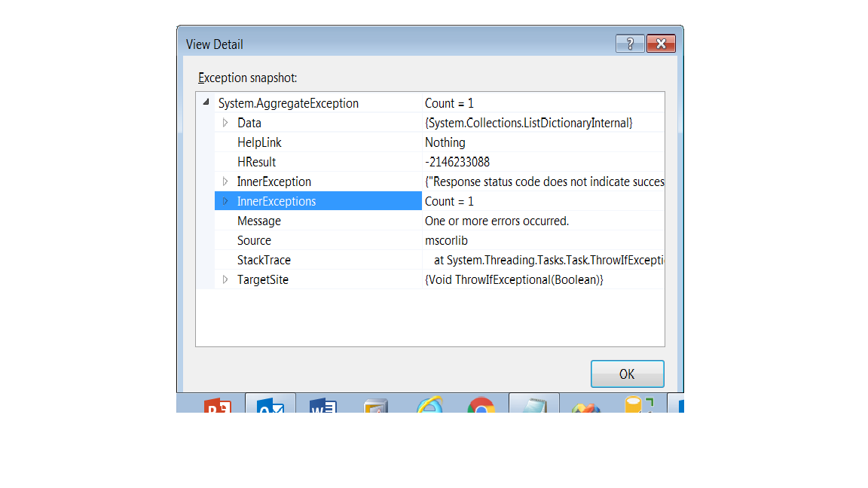The image size is (868, 488).
Task: Launch Google Chrome from the taskbar
Action: pyautogui.click(x=481, y=405)
